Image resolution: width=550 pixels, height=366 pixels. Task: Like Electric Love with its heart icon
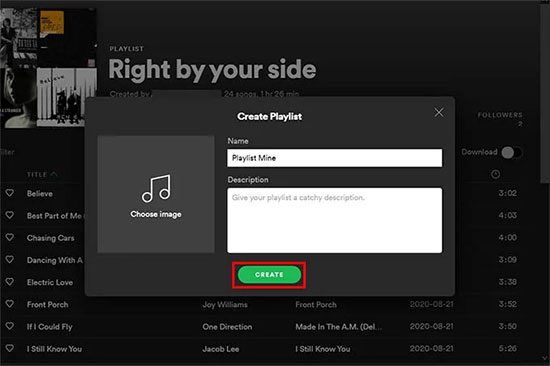(10, 282)
